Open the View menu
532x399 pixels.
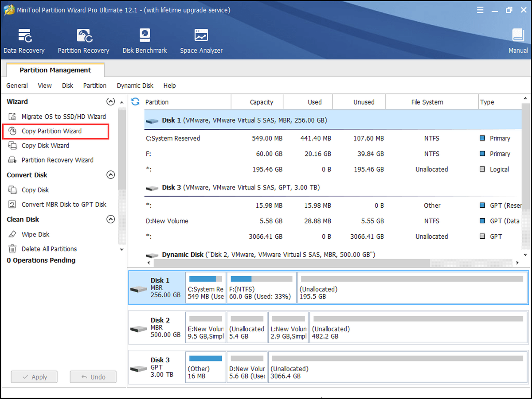click(x=45, y=85)
